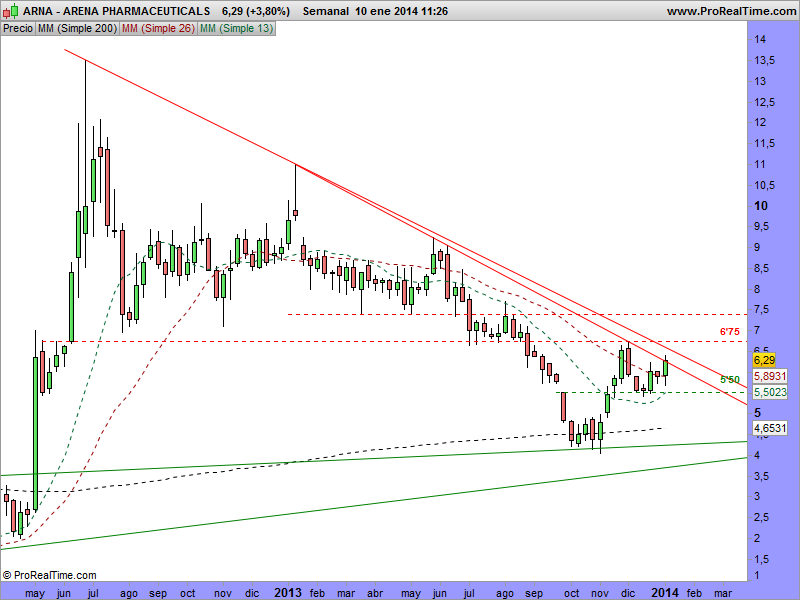Click the 11 price axis label
The width and height of the screenshot is (800, 600).
760,164
